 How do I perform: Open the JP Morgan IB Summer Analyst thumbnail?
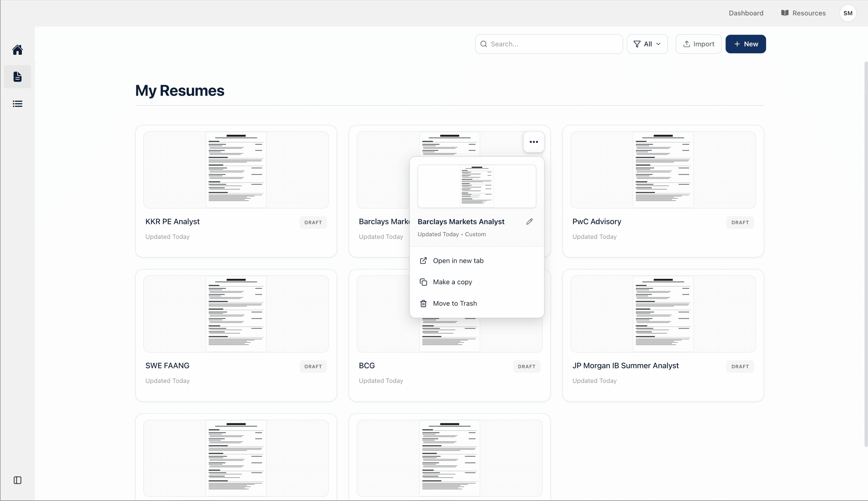(x=663, y=314)
